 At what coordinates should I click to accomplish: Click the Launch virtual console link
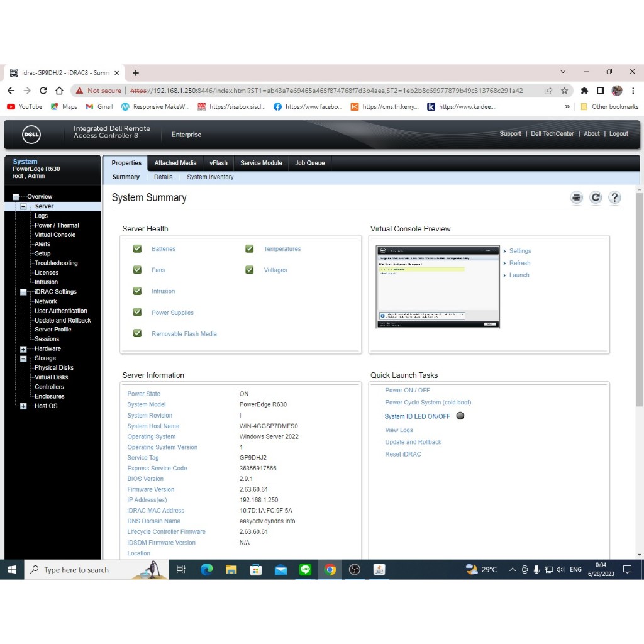(x=519, y=275)
